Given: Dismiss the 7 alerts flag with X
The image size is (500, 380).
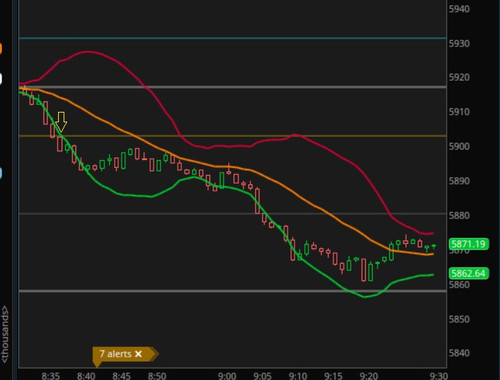Looking at the screenshot, I should coord(139,354).
